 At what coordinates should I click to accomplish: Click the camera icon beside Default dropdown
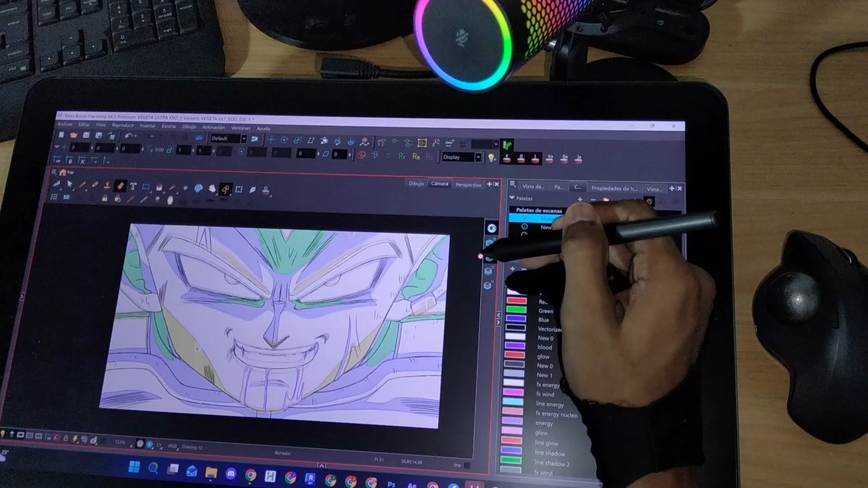point(255,139)
